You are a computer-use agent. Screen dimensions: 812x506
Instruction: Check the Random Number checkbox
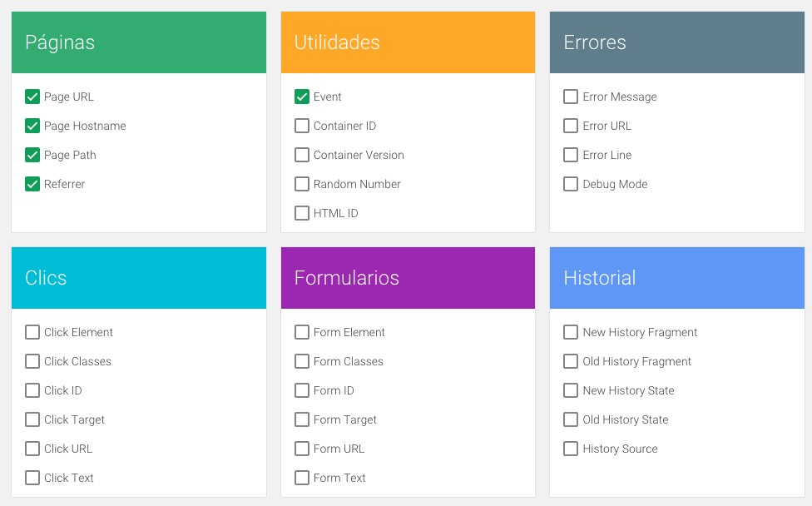(302, 184)
